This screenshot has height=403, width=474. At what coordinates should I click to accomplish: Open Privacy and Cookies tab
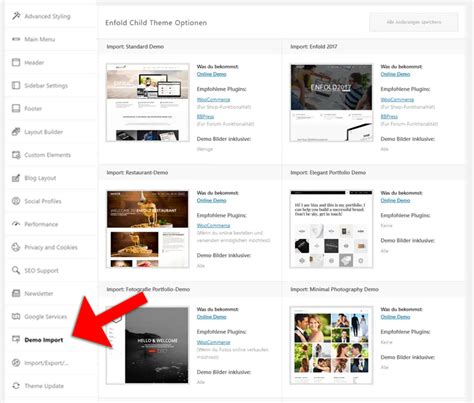[x=52, y=247]
